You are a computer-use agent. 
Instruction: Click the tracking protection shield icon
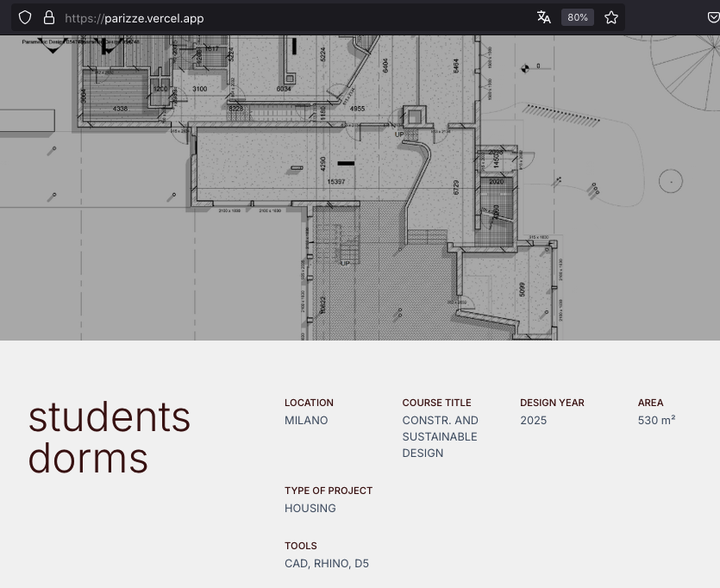(25, 17)
